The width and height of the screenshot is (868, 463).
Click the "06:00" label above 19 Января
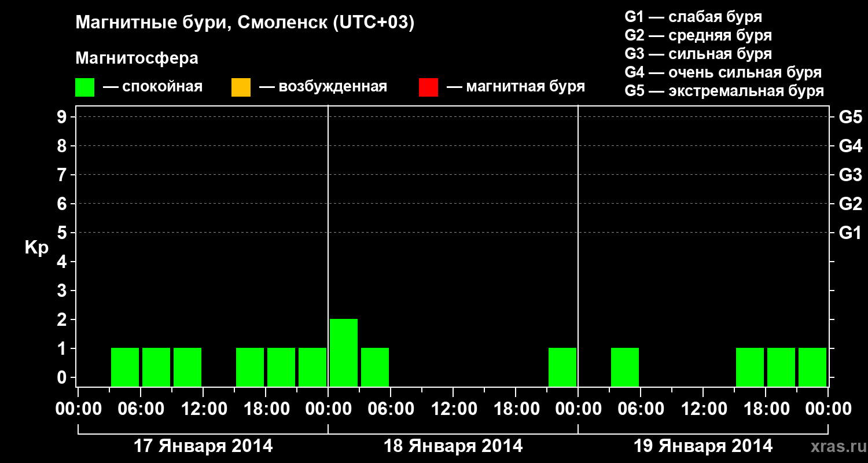pos(640,409)
